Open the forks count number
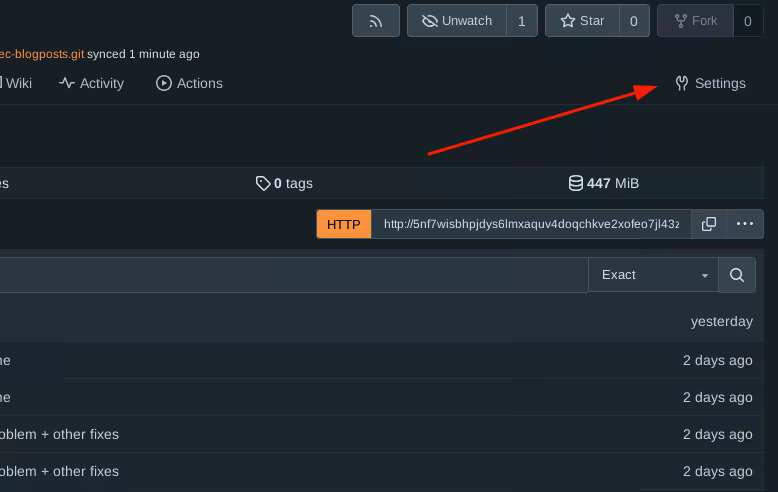Viewport: 778px width, 492px height. 747,21
